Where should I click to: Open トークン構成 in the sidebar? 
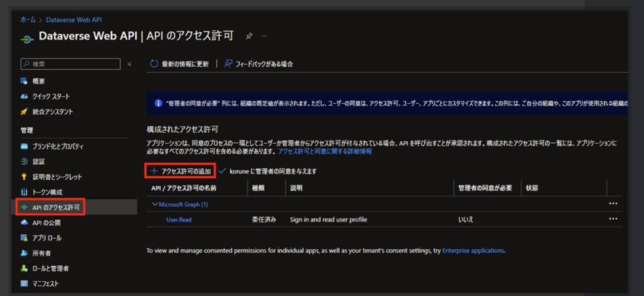[x=47, y=192]
